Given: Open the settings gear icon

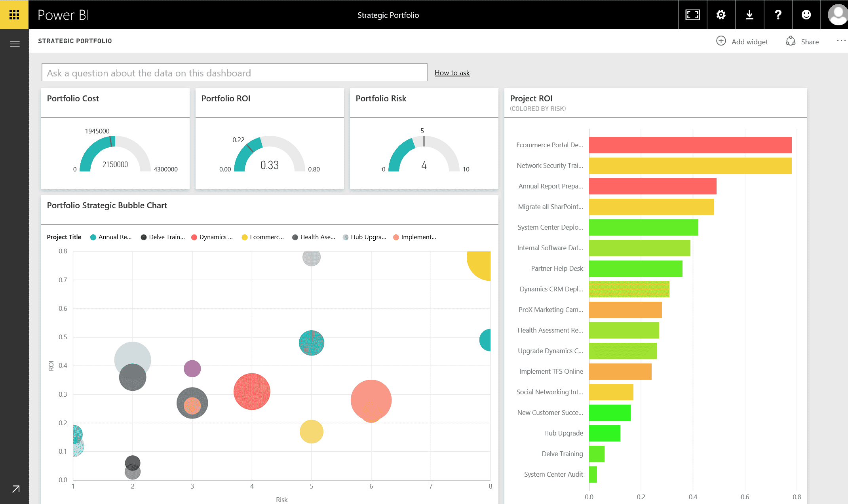Looking at the screenshot, I should [x=721, y=15].
